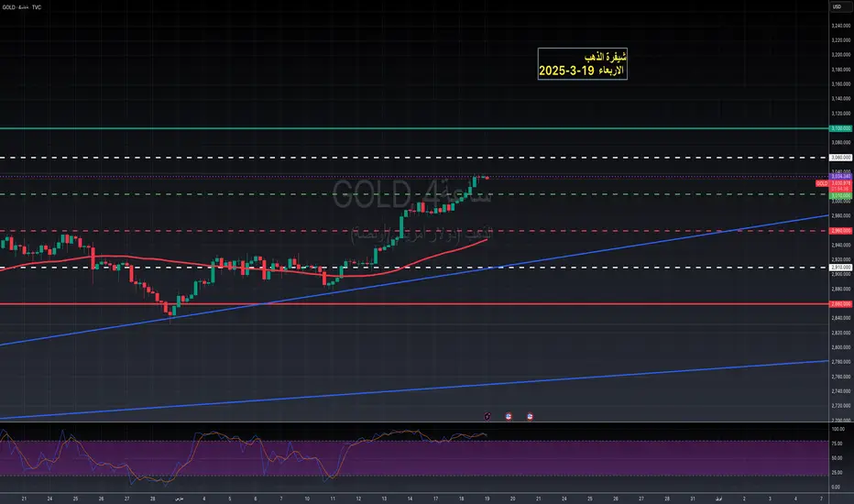Open the USD currency selector on price axis
This screenshot has width=854, height=504.
pyautogui.click(x=838, y=7)
